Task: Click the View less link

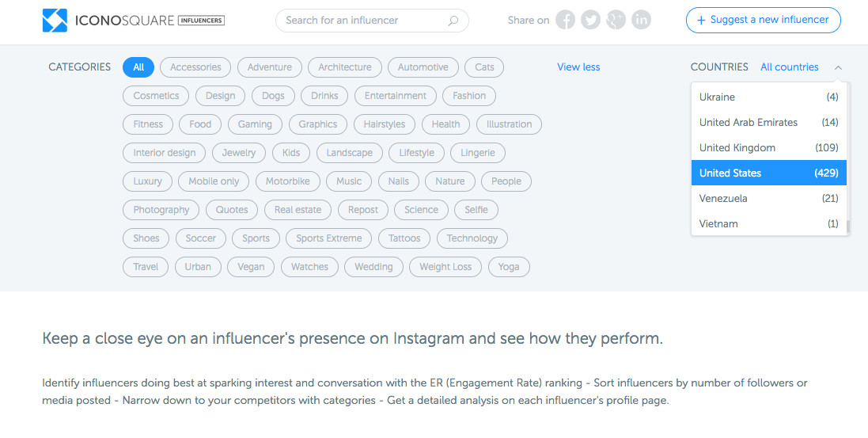Action: coord(578,67)
